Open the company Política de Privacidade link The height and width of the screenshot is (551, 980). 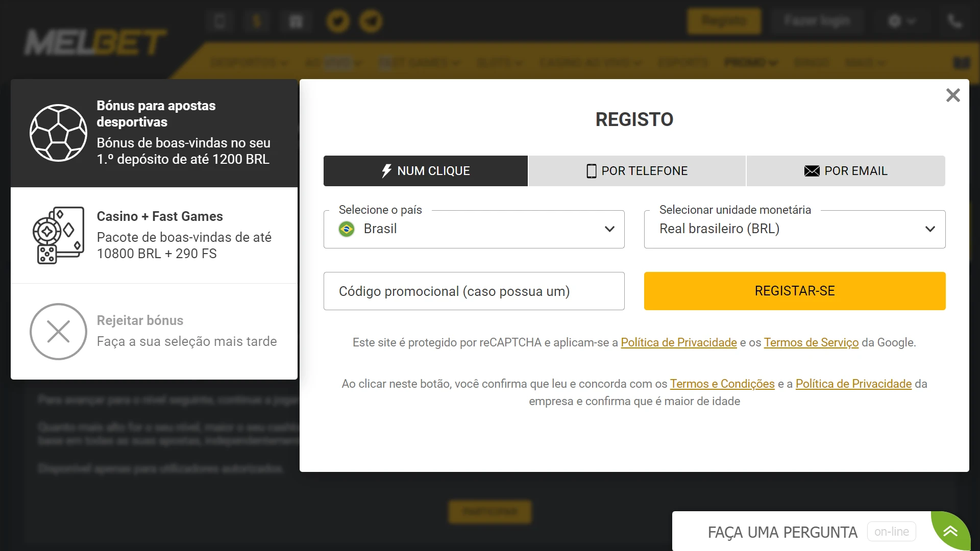[x=853, y=384]
